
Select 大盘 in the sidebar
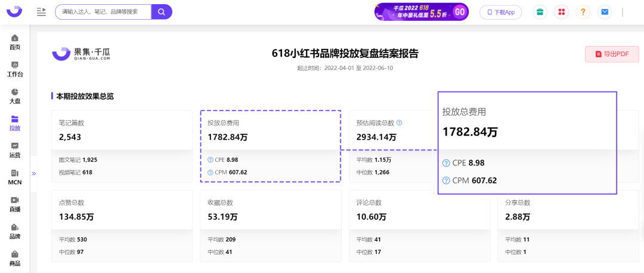[15, 96]
